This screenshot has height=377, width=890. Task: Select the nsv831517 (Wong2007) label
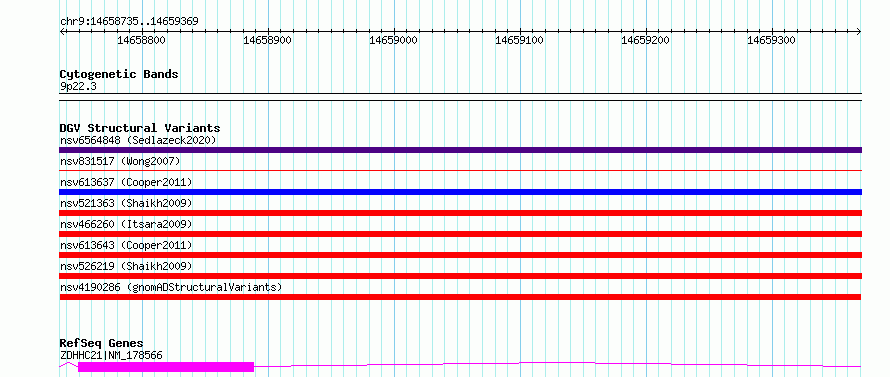120,161
